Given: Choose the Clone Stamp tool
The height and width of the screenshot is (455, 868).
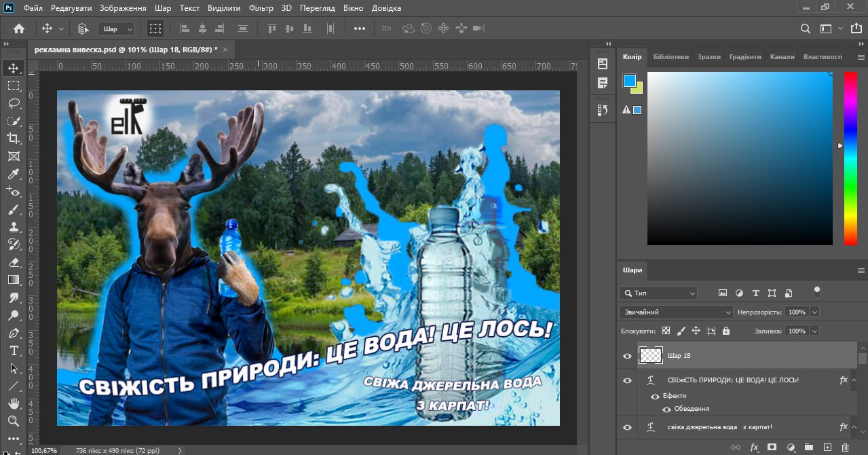Looking at the screenshot, I should pyautogui.click(x=13, y=227).
